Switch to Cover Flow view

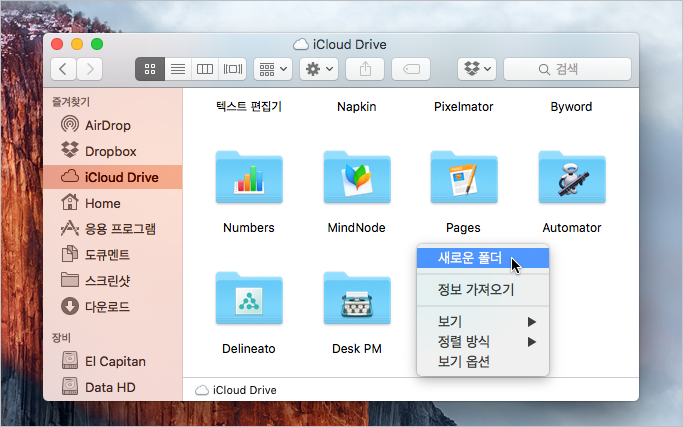[233, 69]
